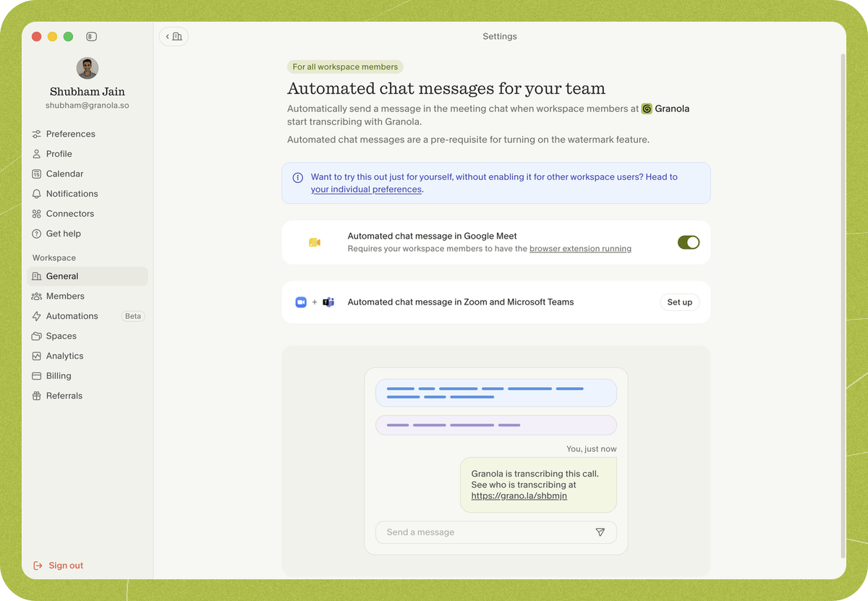
Task: Disable Google Meet automated chat message toggle
Action: click(689, 242)
